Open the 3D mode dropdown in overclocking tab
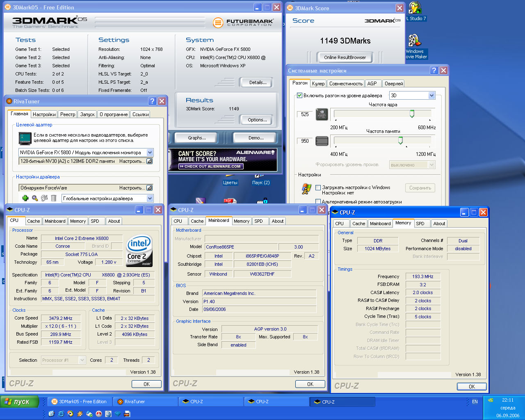This screenshot has width=525, height=420. coord(431,96)
